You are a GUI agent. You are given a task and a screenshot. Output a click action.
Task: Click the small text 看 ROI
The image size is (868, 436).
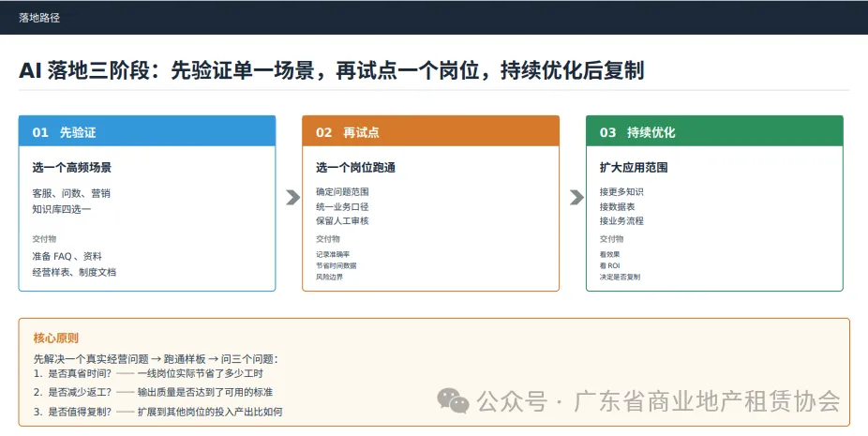point(610,265)
